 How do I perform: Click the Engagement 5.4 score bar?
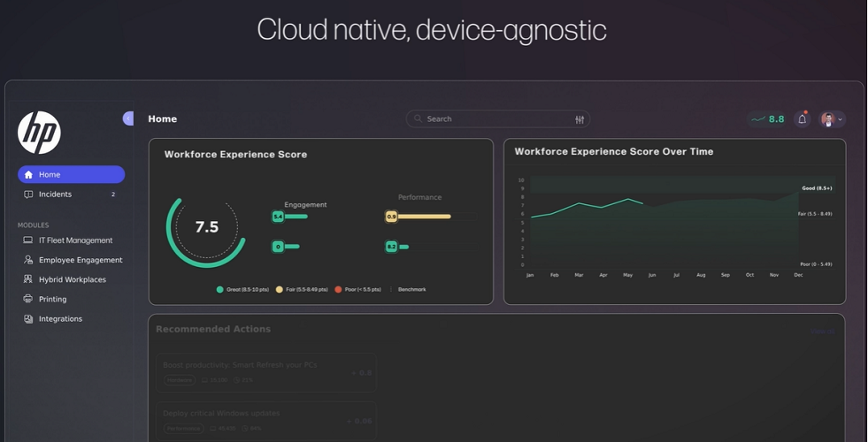(290, 217)
